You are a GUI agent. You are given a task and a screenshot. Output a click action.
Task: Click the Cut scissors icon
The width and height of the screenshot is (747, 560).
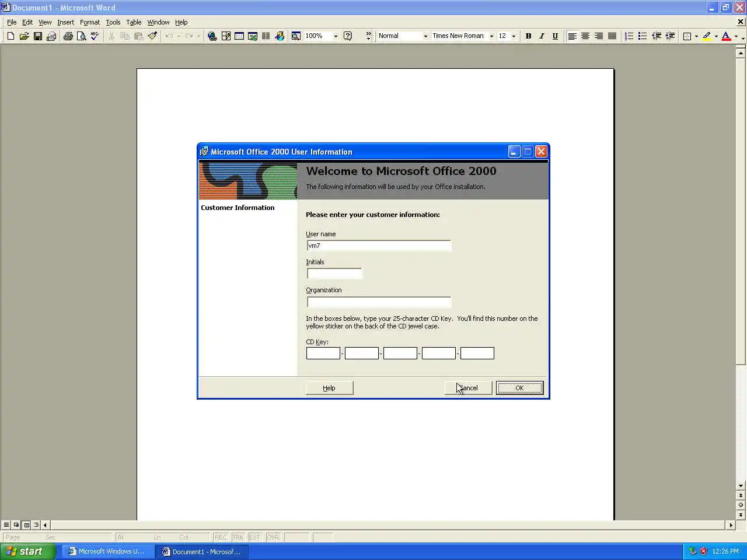point(111,36)
